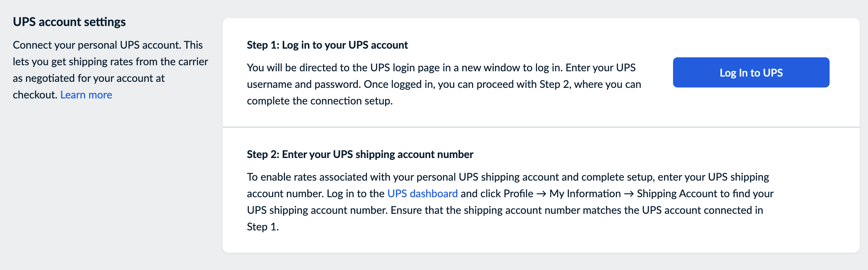Image resolution: width=868 pixels, height=270 pixels.
Task: Click Learn more after the checkout sentence
Action: click(86, 95)
